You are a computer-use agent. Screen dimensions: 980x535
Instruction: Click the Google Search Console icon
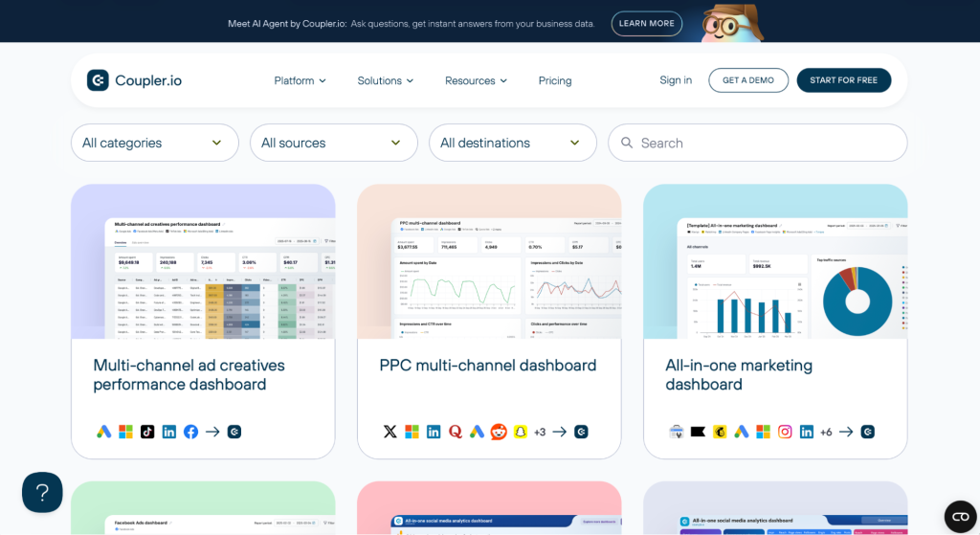(677, 432)
